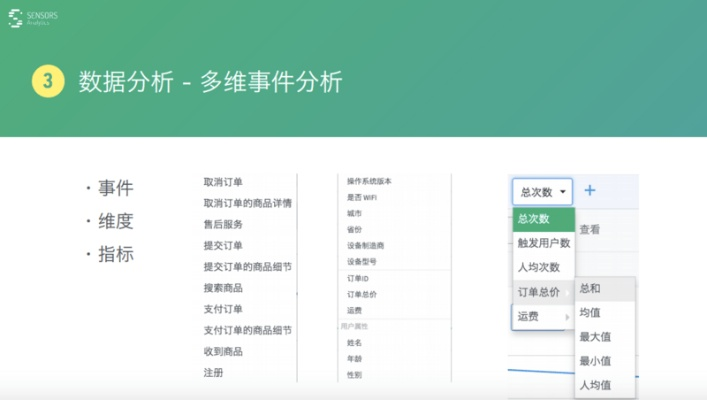Select the 售后服务 event

click(223, 224)
